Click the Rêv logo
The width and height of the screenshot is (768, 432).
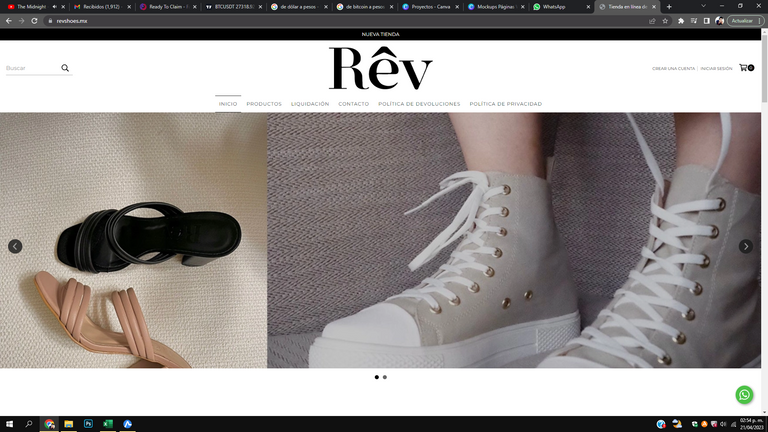pos(381,68)
